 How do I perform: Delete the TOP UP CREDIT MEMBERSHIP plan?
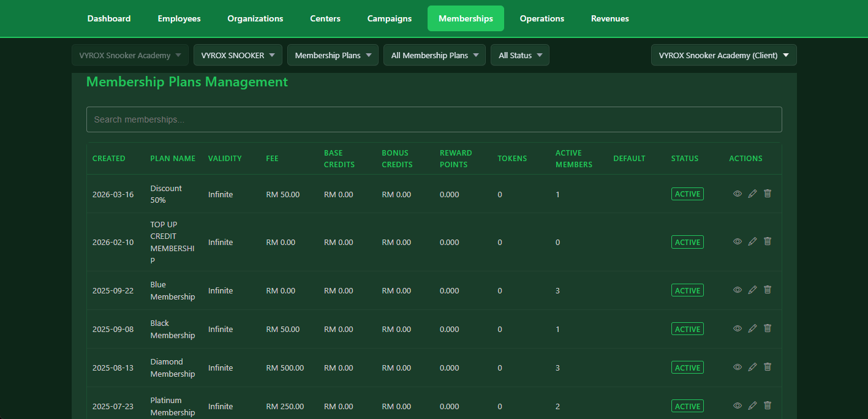click(x=767, y=241)
